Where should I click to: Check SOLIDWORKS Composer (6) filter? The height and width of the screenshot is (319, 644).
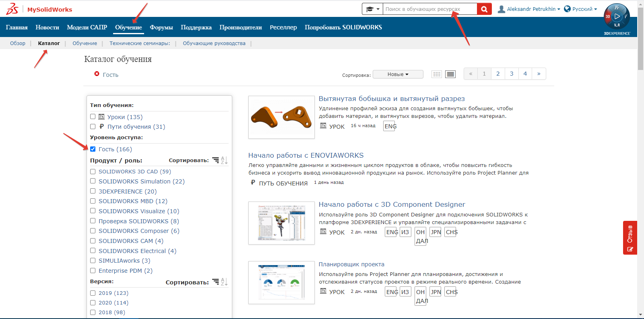click(x=93, y=231)
